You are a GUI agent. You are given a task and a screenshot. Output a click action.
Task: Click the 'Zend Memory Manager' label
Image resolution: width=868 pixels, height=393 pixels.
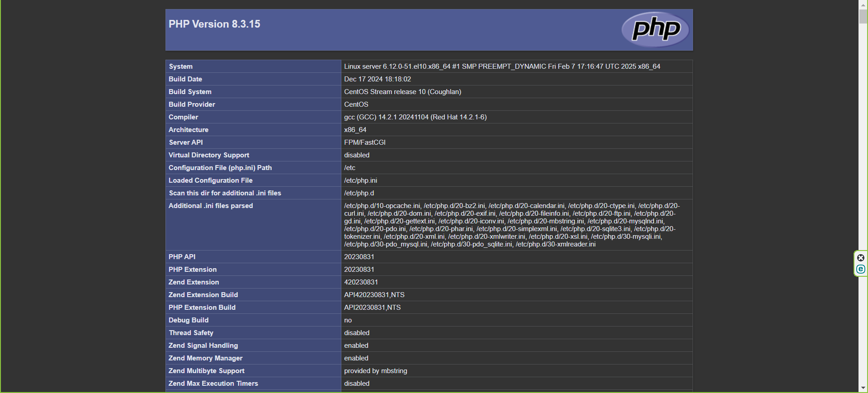pyautogui.click(x=206, y=358)
